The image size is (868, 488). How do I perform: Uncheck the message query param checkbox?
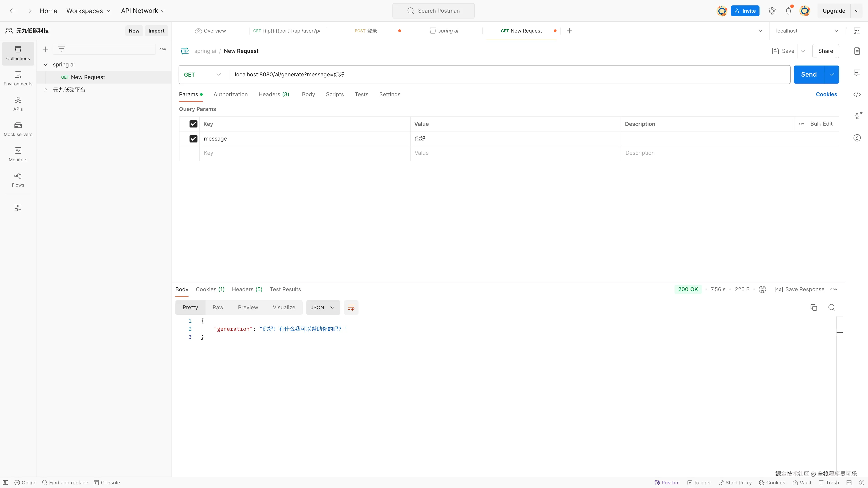point(193,139)
